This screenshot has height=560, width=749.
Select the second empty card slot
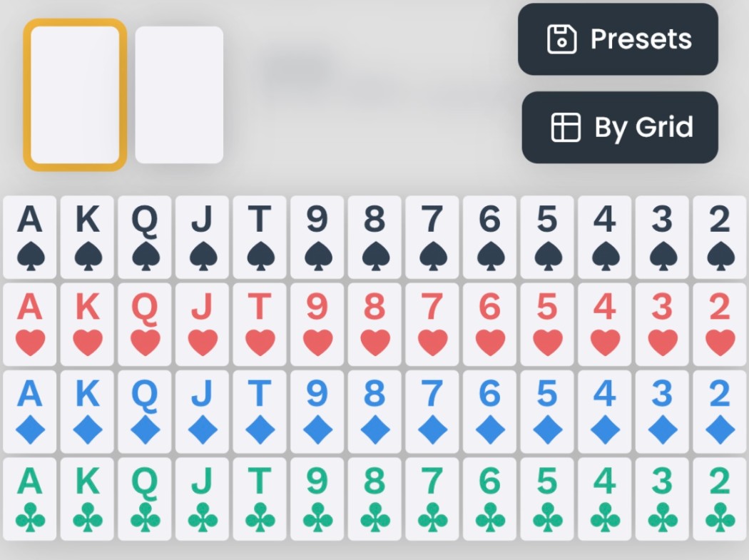pyautogui.click(x=179, y=95)
